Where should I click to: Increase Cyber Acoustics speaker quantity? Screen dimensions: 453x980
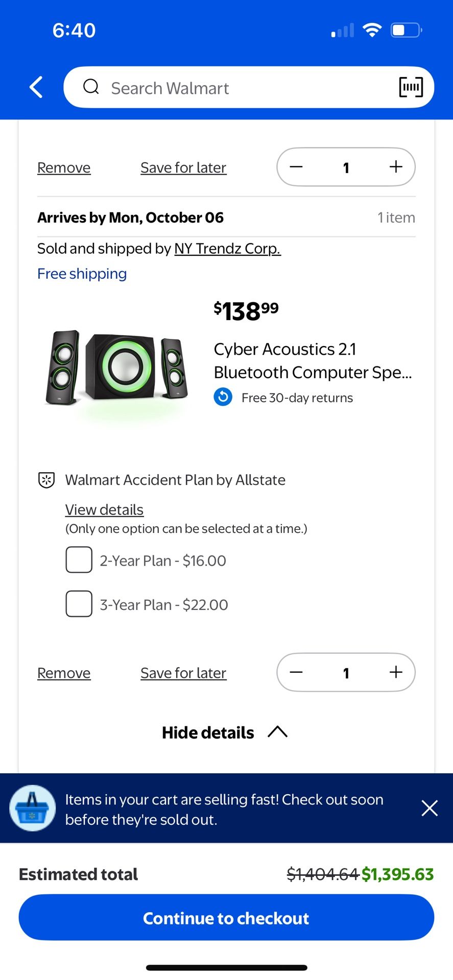396,672
